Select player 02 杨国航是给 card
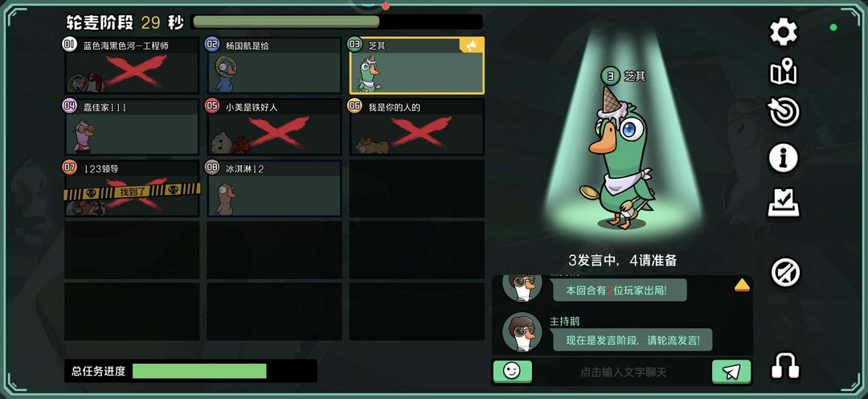Image resolution: width=868 pixels, height=399 pixels. (274, 65)
